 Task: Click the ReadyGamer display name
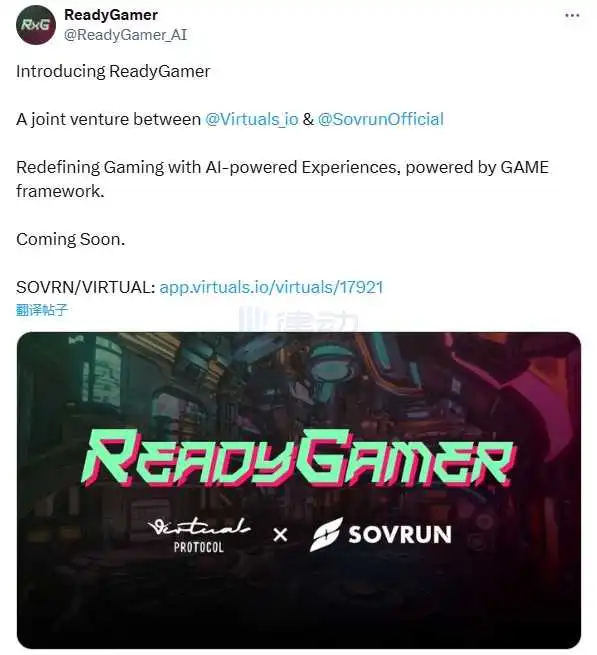click(x=111, y=15)
